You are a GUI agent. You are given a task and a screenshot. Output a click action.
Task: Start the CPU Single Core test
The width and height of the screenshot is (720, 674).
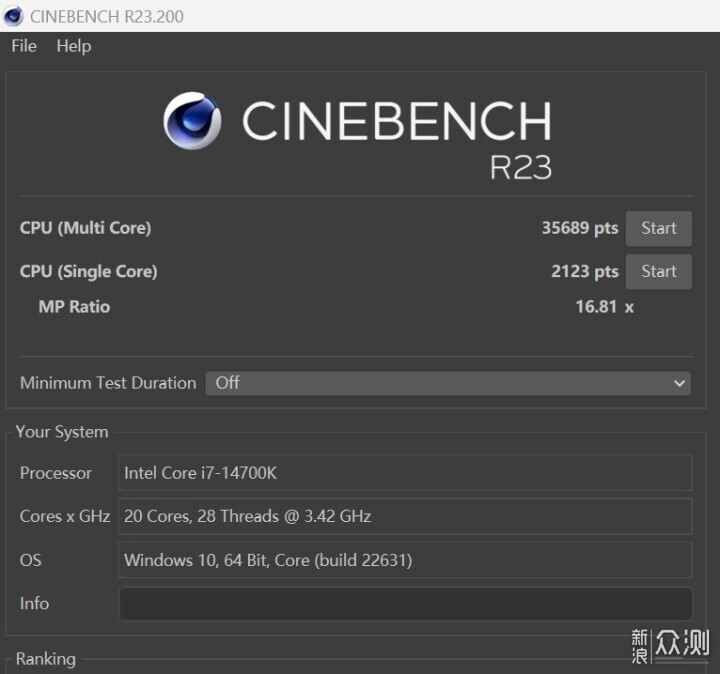point(658,271)
